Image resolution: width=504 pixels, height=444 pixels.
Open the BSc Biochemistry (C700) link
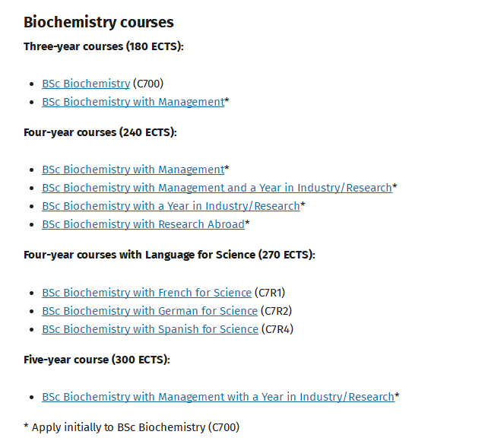tap(86, 84)
